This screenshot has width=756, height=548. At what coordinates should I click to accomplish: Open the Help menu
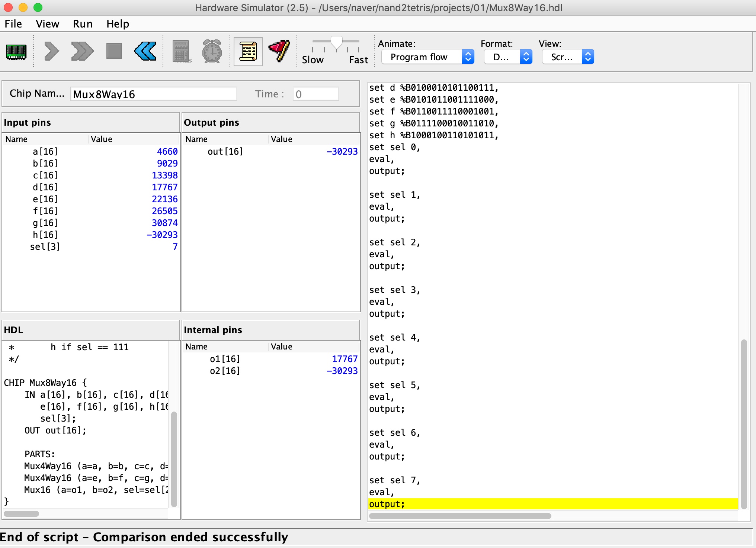coord(118,24)
